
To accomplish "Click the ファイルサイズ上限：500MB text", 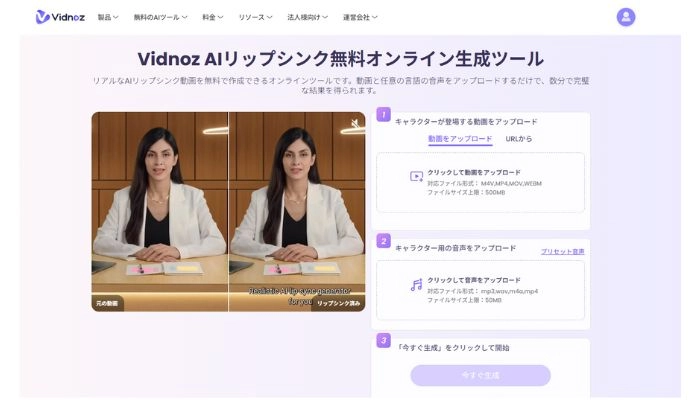I will click(x=466, y=192).
